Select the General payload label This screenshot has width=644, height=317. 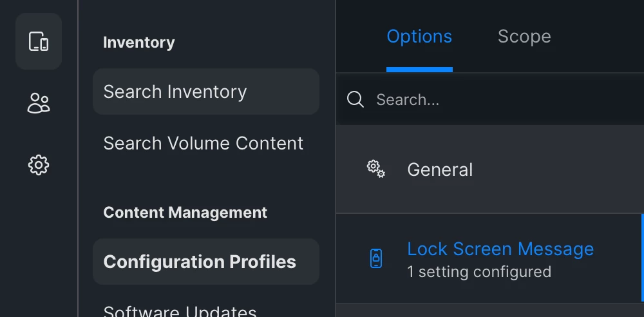[x=440, y=170]
